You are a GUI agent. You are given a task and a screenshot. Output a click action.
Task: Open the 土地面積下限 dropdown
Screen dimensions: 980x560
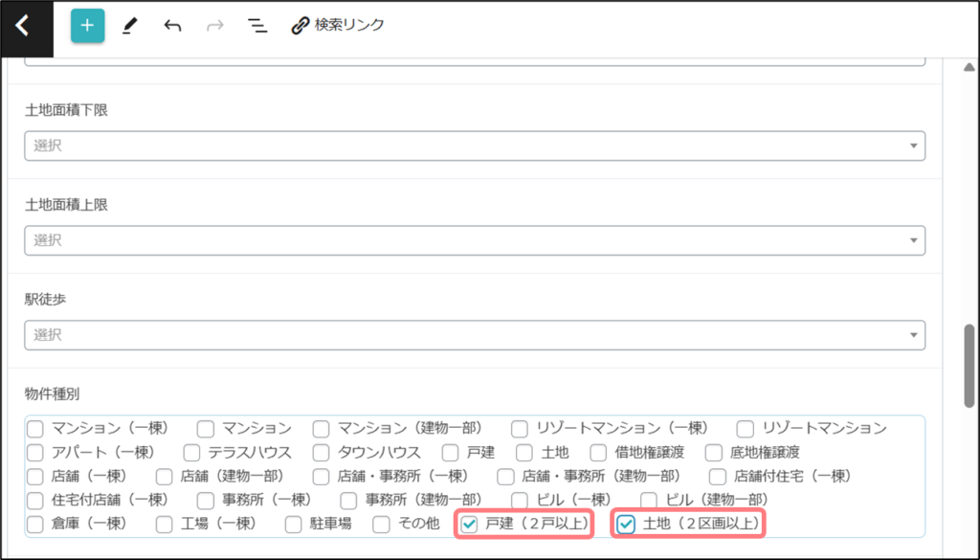coord(474,146)
